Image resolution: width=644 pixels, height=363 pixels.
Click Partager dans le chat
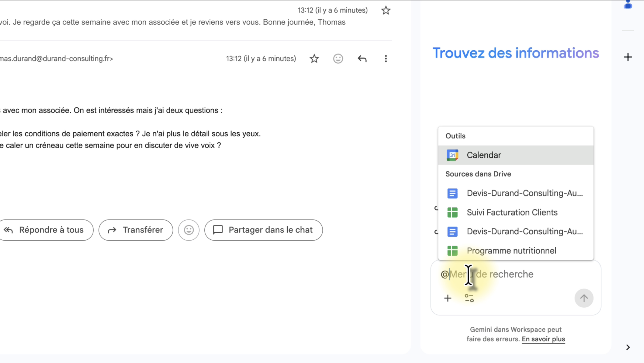point(263,230)
